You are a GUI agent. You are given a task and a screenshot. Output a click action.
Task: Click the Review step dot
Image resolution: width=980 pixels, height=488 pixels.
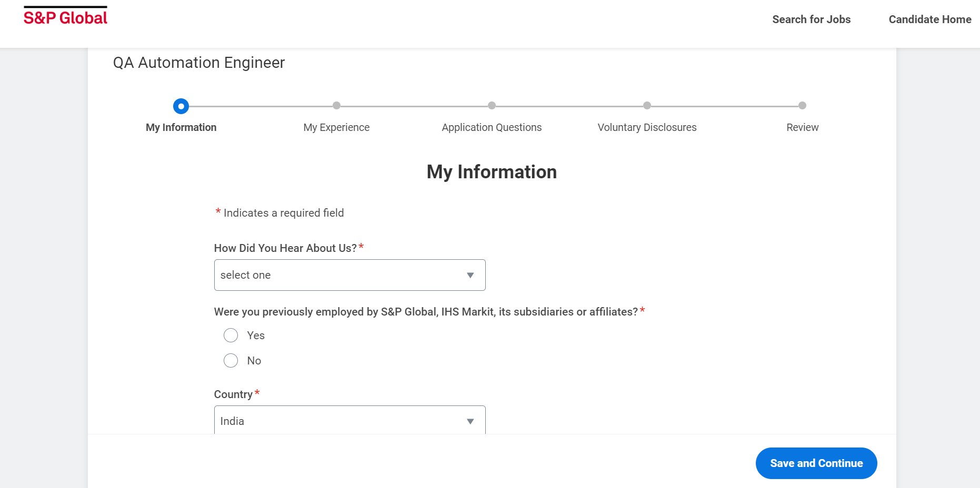point(802,106)
